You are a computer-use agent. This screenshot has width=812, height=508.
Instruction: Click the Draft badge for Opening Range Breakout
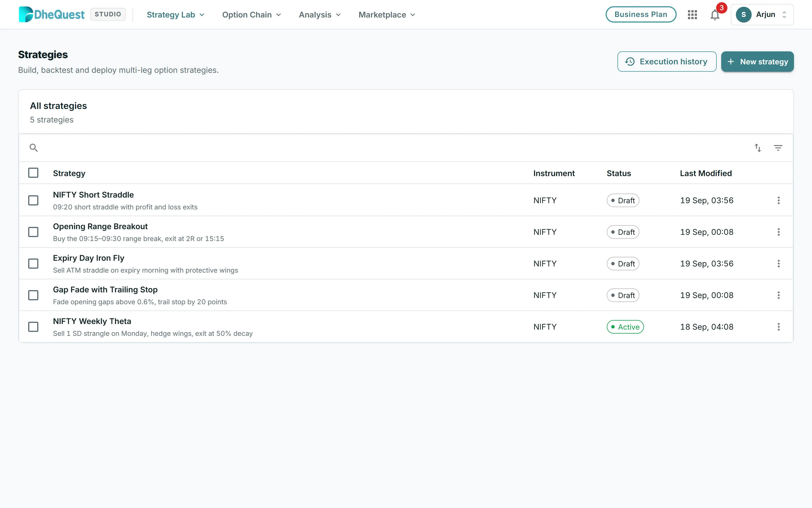pyautogui.click(x=623, y=232)
